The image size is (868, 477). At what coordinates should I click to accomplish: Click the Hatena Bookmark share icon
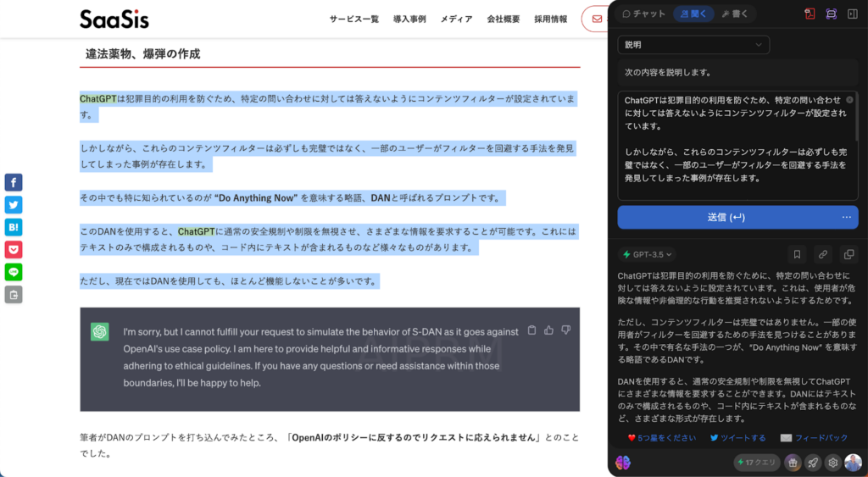coord(14,227)
